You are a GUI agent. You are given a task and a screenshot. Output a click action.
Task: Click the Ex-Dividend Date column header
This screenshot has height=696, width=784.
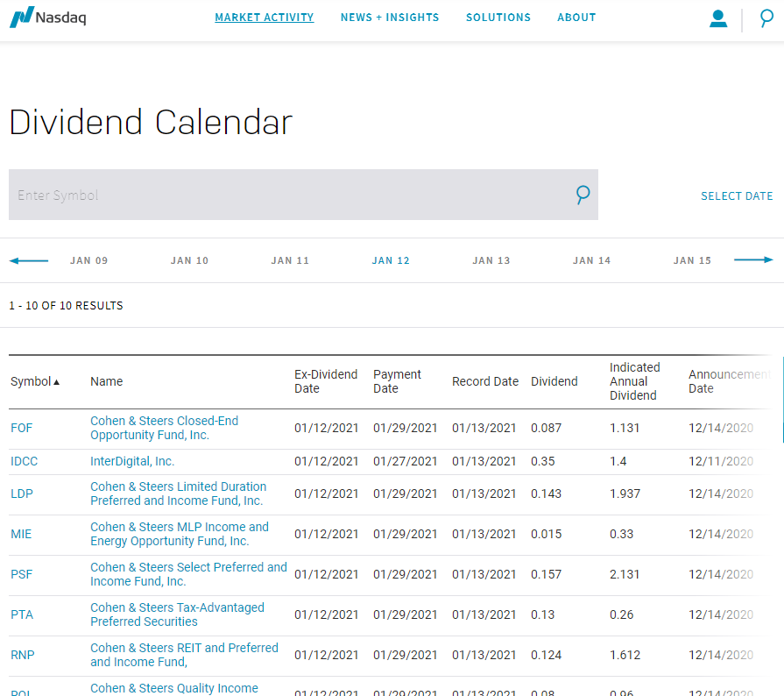point(326,382)
